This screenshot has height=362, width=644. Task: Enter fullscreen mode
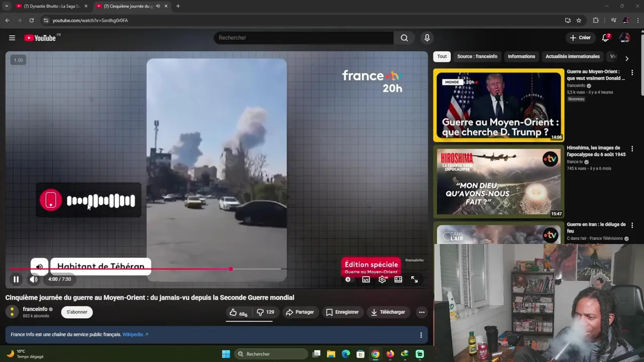coord(414,280)
